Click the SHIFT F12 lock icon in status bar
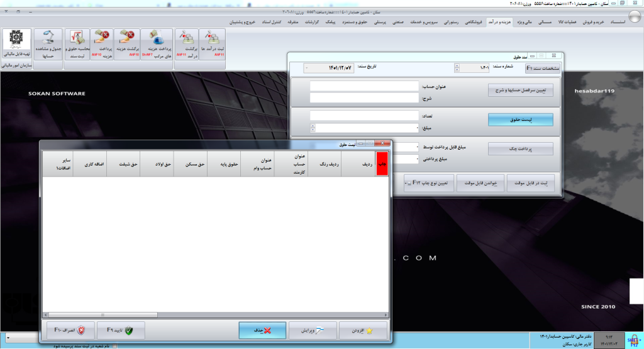The width and height of the screenshot is (644, 349). tap(634, 340)
